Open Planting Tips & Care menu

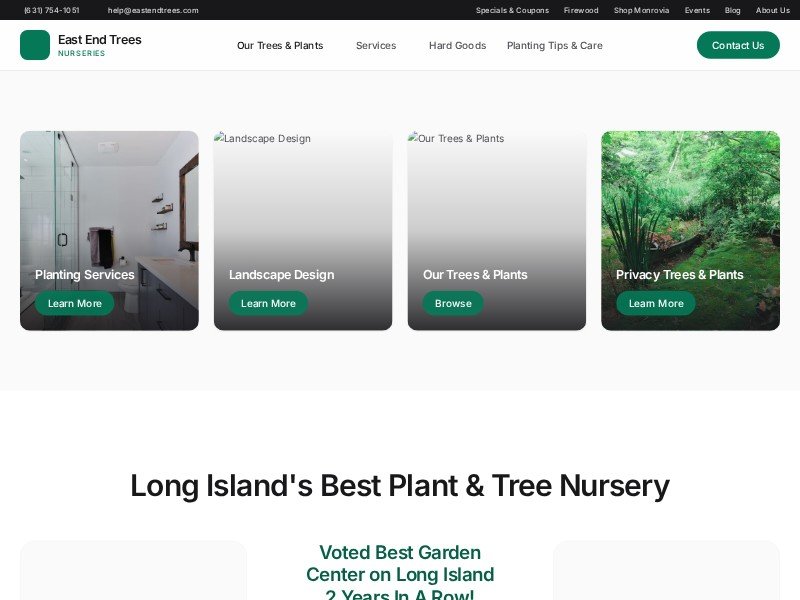[555, 45]
